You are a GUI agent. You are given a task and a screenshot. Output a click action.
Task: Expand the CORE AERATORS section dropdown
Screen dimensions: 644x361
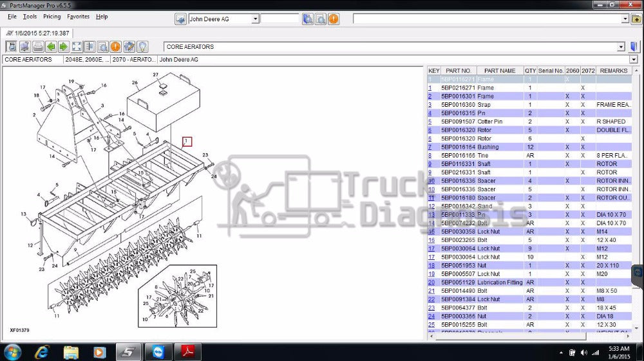(x=621, y=47)
